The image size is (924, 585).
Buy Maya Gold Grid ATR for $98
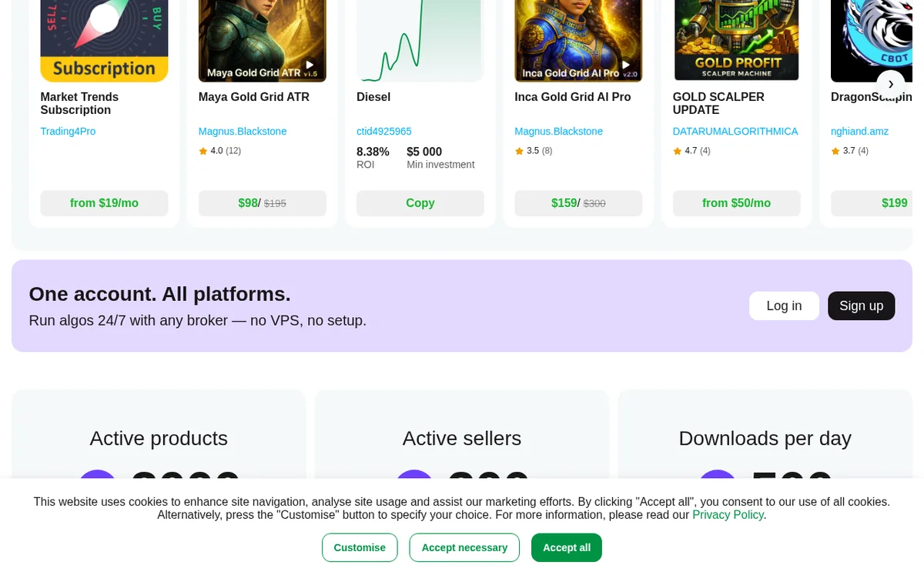point(262,203)
